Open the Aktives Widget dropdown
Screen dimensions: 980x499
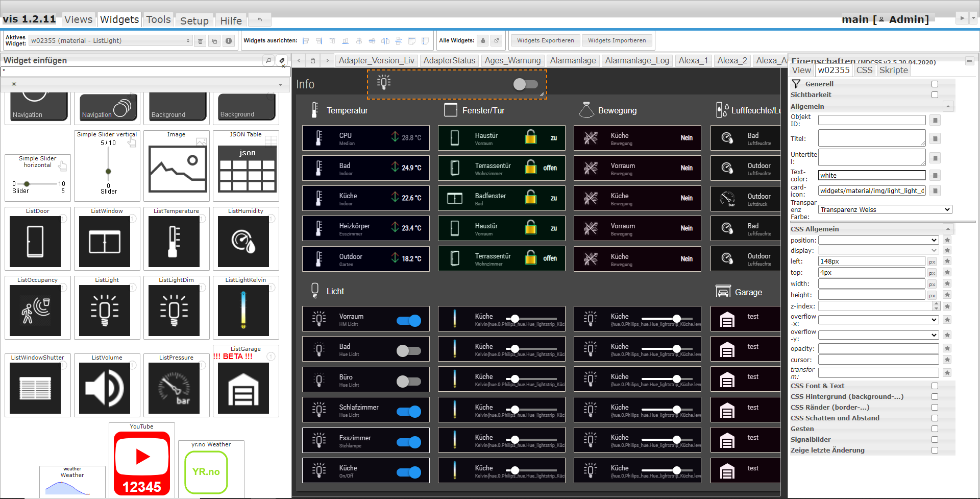(x=110, y=41)
